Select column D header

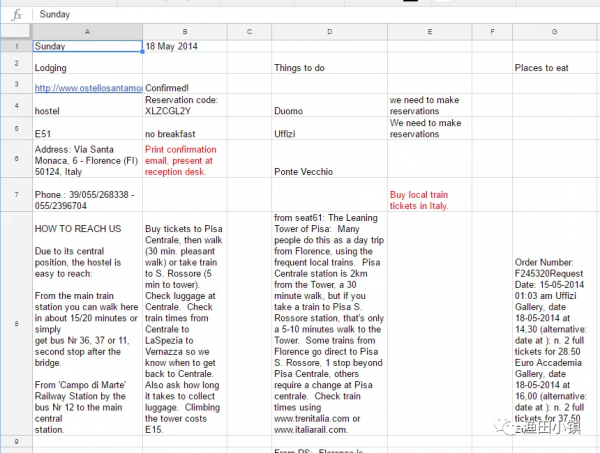tap(329, 33)
